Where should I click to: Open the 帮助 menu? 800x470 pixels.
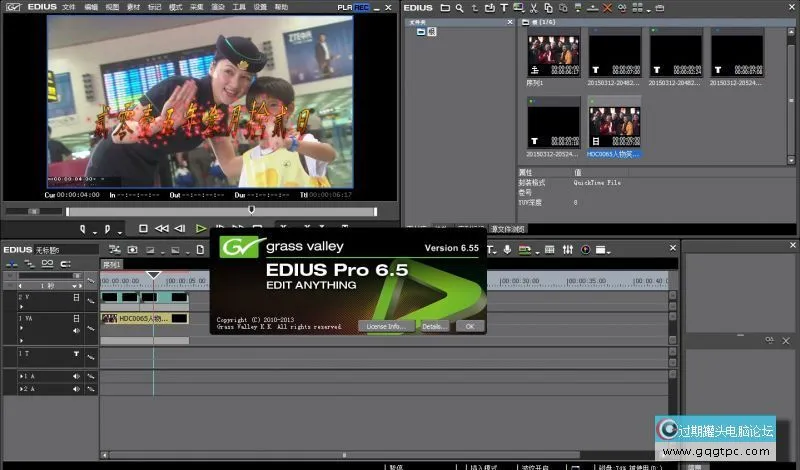pos(281,7)
